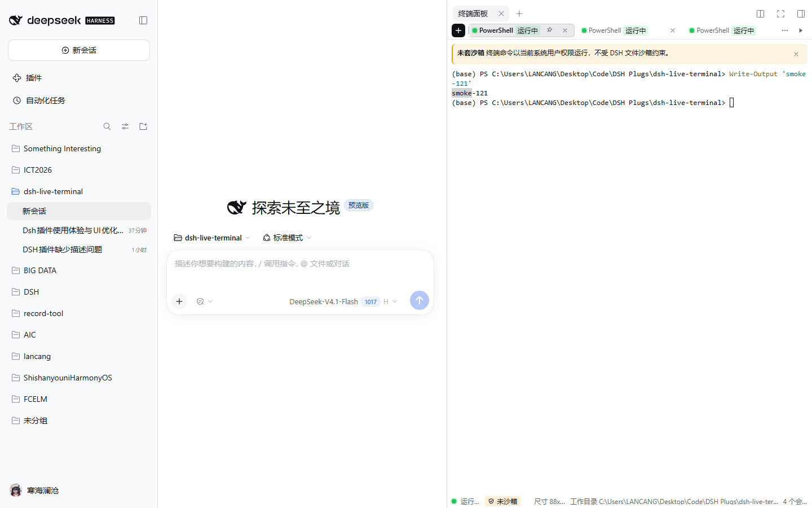Pin the active PowerShell terminal tab

[x=550, y=30]
